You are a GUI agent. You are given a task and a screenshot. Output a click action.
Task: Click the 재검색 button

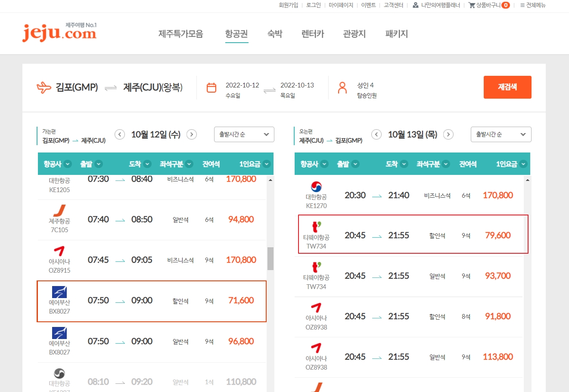point(507,87)
